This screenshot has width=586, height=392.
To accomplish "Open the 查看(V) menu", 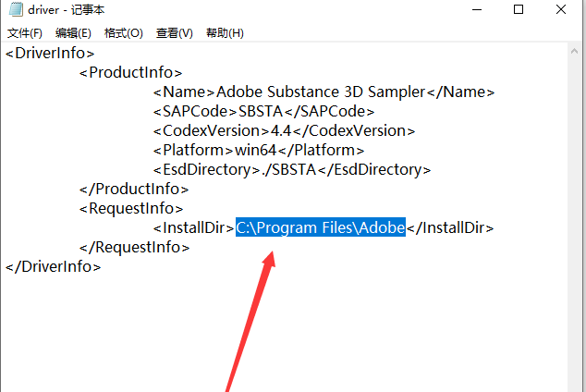I will pyautogui.click(x=175, y=33).
